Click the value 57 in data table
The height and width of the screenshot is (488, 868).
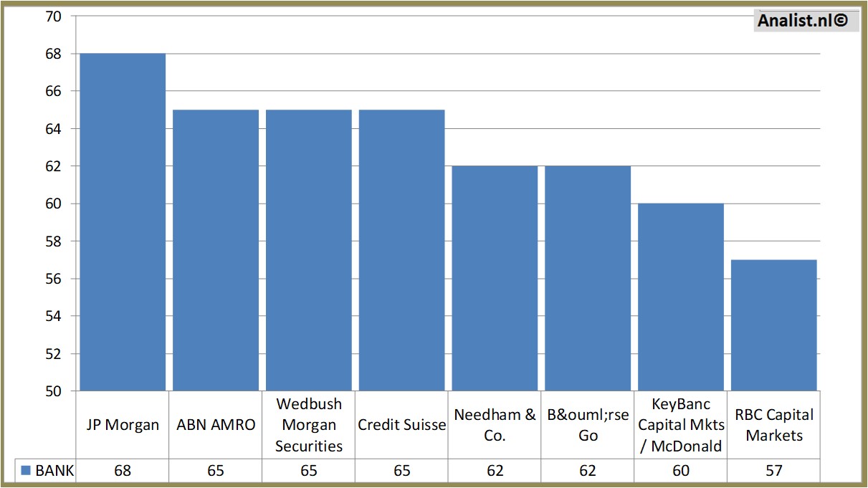coord(774,471)
